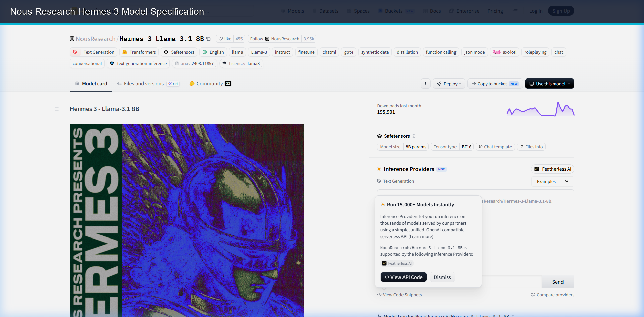Open the Files info link
644x317 pixels.
tap(531, 147)
